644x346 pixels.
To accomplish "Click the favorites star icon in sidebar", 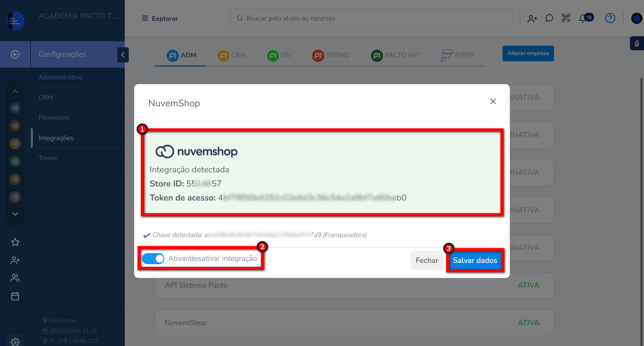I will 15,242.
